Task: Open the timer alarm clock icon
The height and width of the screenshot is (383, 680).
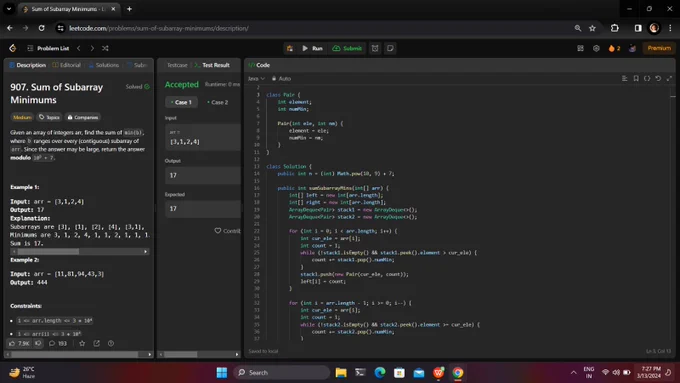Action: pyautogui.click(x=375, y=48)
